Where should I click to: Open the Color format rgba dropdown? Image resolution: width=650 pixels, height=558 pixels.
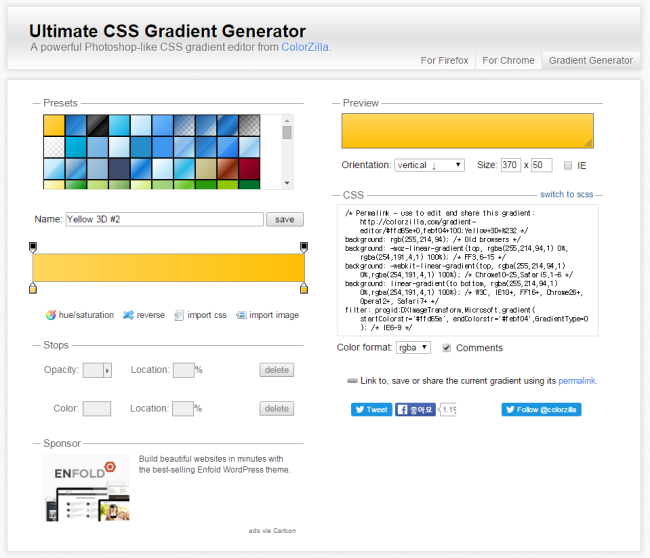(x=413, y=347)
